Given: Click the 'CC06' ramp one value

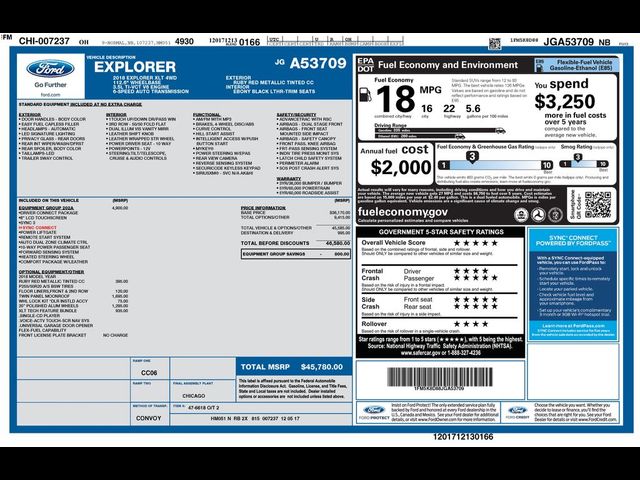Looking at the screenshot, I should [149, 373].
